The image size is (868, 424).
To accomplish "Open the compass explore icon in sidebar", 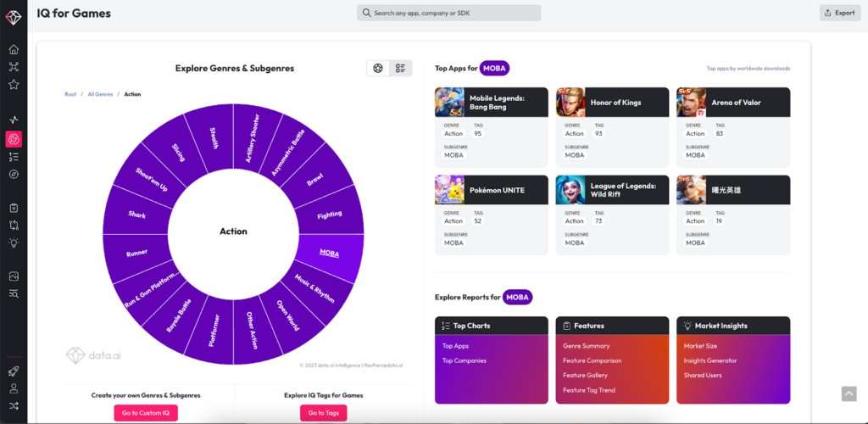I will 14,175.
